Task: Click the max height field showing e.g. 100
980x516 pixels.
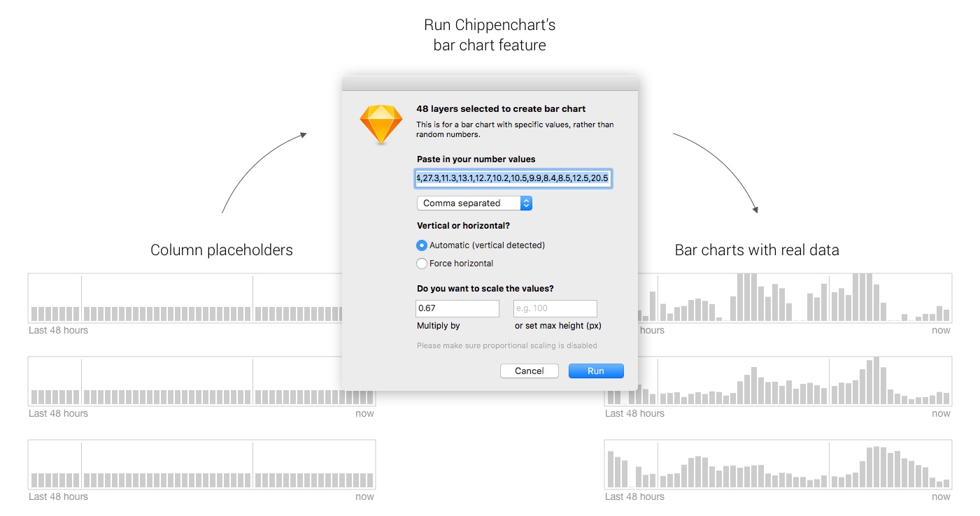Action: pos(555,308)
